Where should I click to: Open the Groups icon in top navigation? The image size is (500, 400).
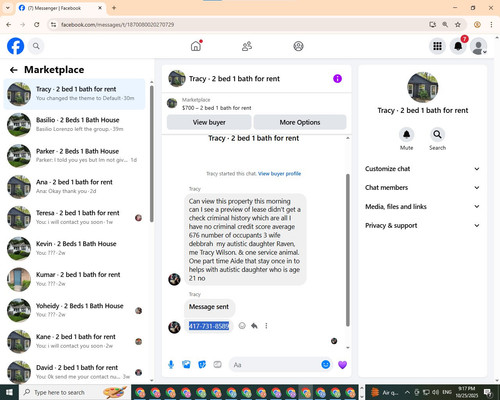point(298,46)
